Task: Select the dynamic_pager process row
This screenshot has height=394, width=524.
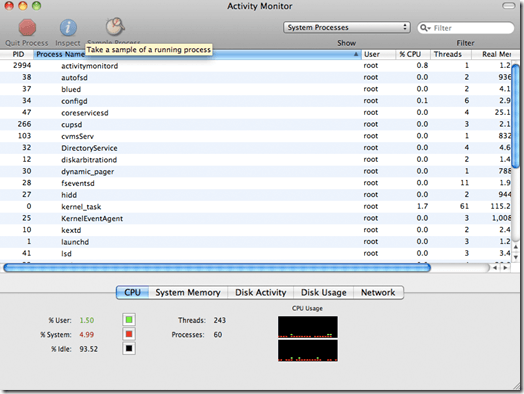Action: (x=256, y=171)
